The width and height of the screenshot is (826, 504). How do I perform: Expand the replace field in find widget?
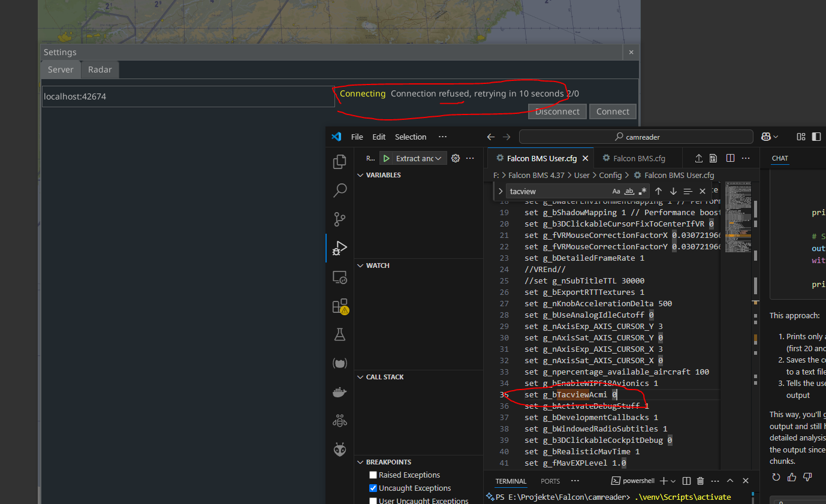tap(501, 191)
